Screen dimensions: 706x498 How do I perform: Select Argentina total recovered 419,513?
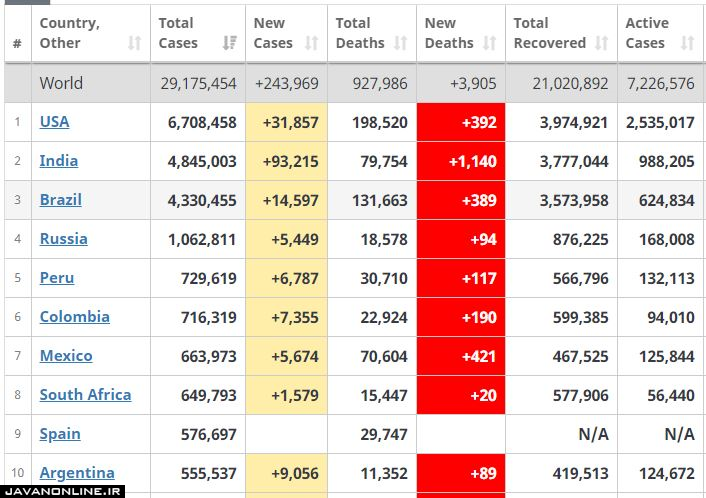pyautogui.click(x=581, y=474)
